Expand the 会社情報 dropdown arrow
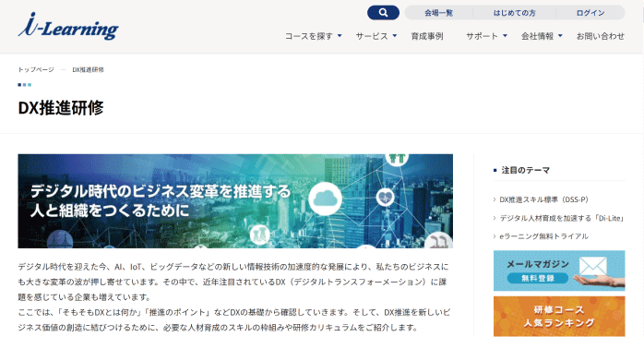644x337 pixels. (560, 36)
